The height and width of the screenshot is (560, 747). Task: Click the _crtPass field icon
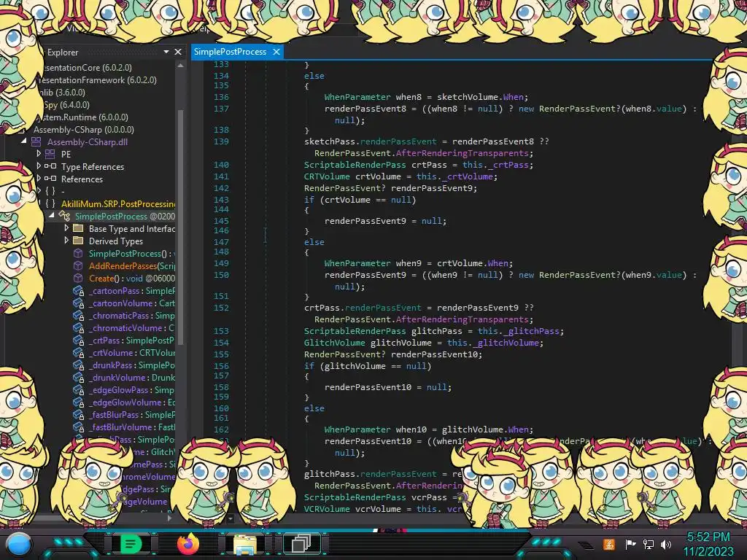tap(79, 341)
